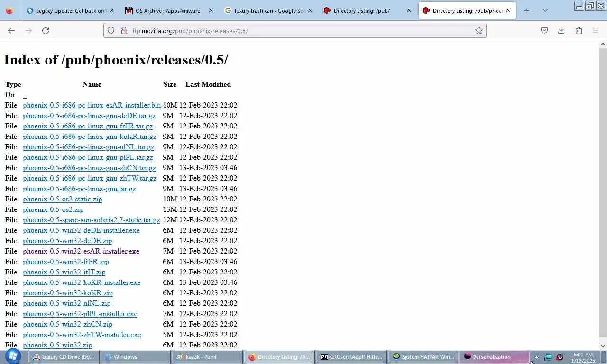Open the Downloads panel
This screenshot has width=607, height=364.
(x=561, y=30)
